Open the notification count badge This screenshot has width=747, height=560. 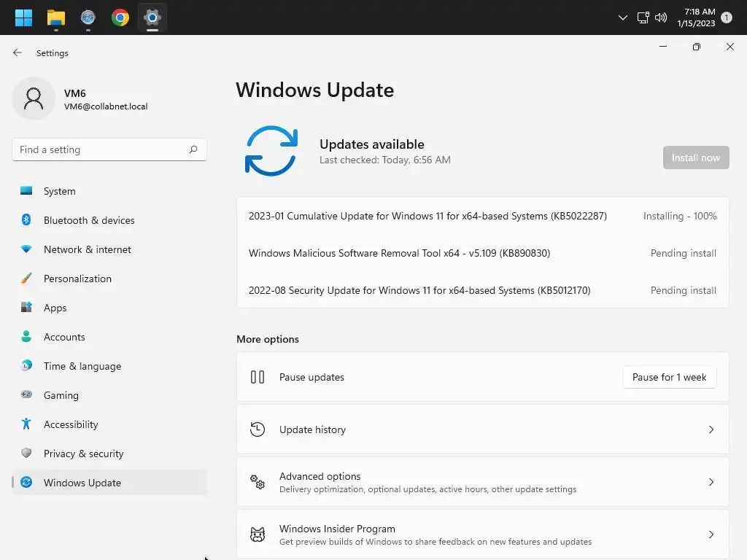pyautogui.click(x=726, y=17)
